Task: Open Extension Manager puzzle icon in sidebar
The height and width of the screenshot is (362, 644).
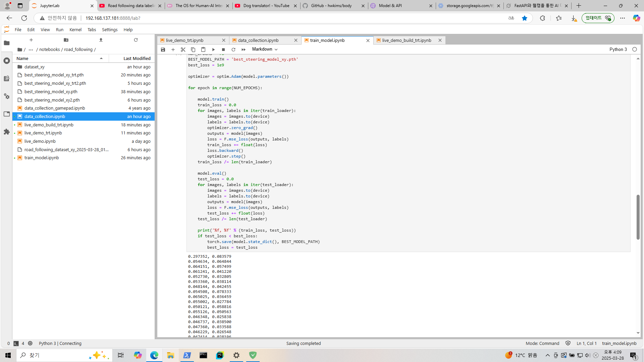Action: click(x=7, y=132)
